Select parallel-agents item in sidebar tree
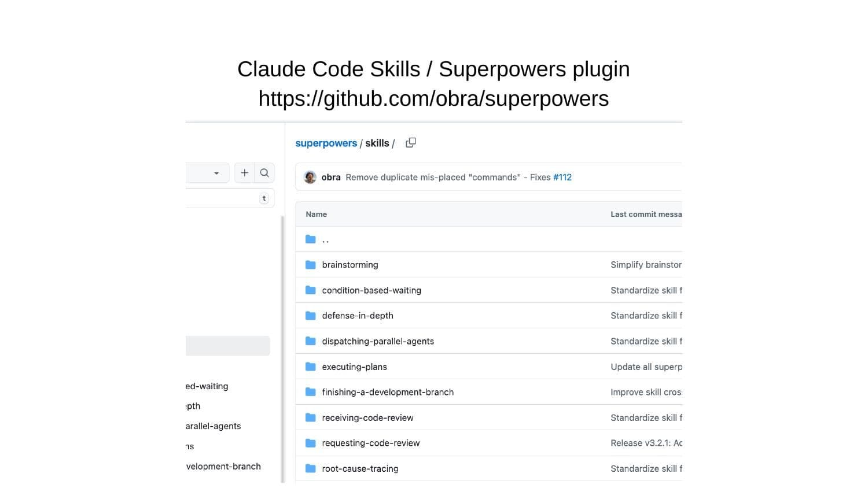 pyautogui.click(x=213, y=426)
